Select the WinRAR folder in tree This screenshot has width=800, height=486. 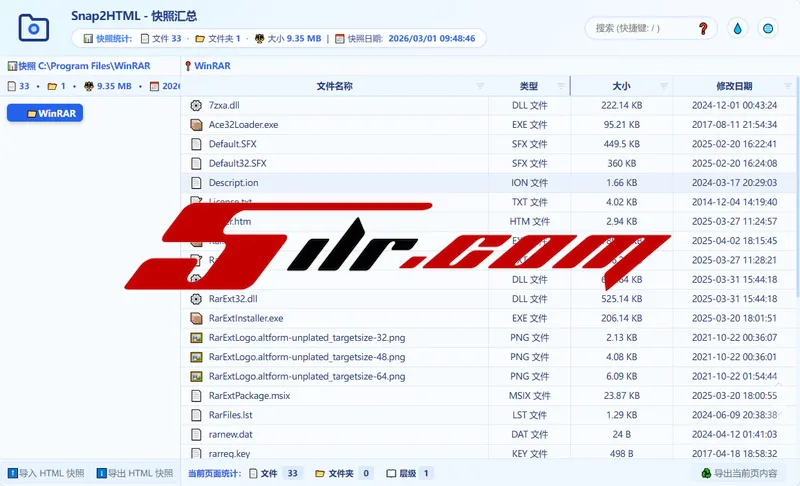(x=46, y=113)
